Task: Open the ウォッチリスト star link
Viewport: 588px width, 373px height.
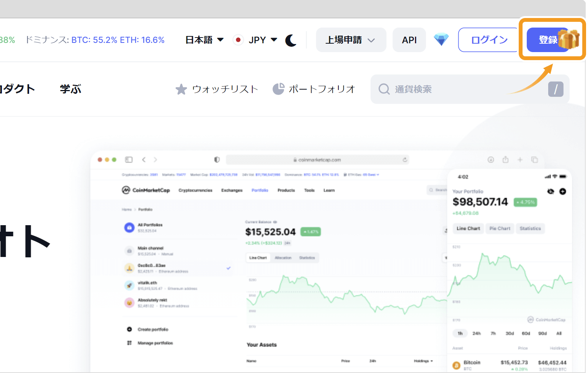Action: [217, 89]
